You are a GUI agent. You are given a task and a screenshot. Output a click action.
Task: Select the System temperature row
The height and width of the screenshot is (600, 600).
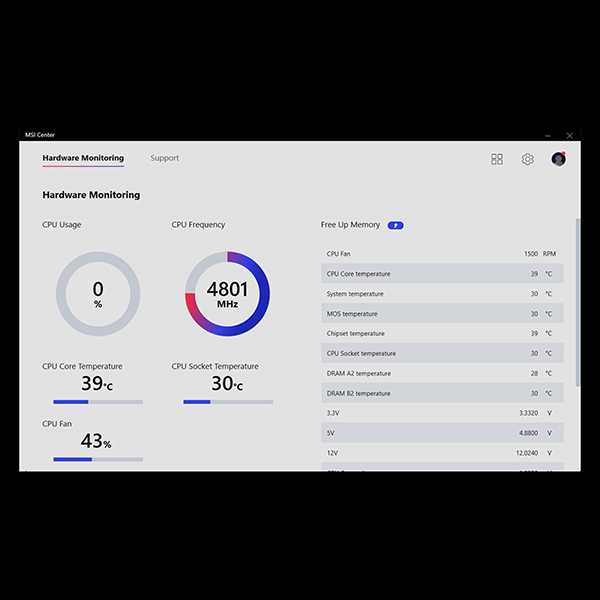(x=442, y=294)
